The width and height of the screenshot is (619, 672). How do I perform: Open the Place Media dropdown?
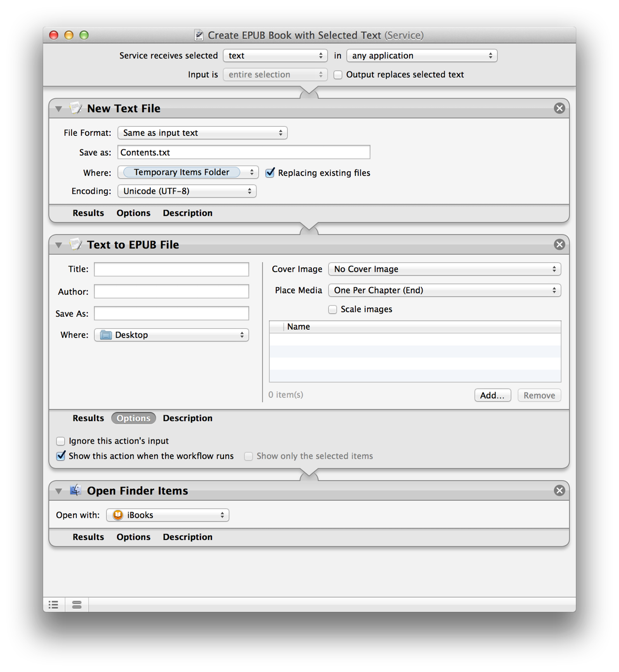click(444, 290)
